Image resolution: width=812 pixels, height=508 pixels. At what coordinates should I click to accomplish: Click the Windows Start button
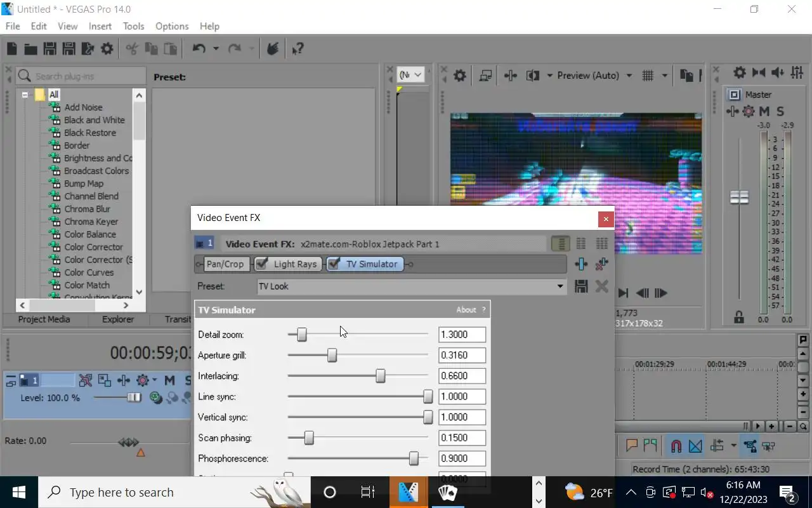coord(19,492)
